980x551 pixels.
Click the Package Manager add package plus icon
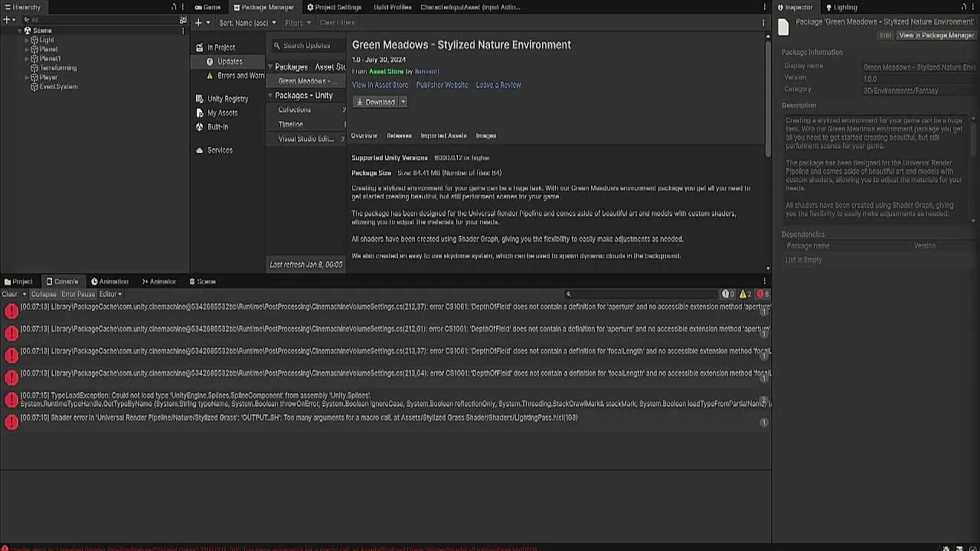pos(198,23)
